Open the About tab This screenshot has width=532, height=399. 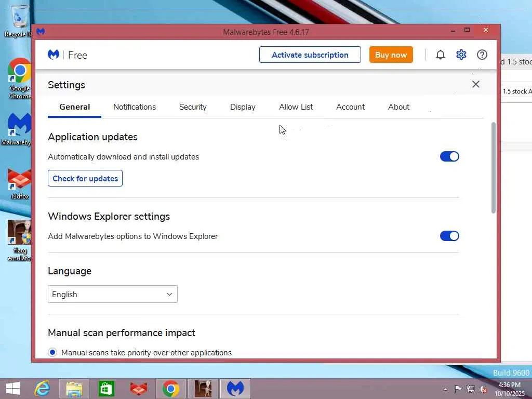point(398,107)
